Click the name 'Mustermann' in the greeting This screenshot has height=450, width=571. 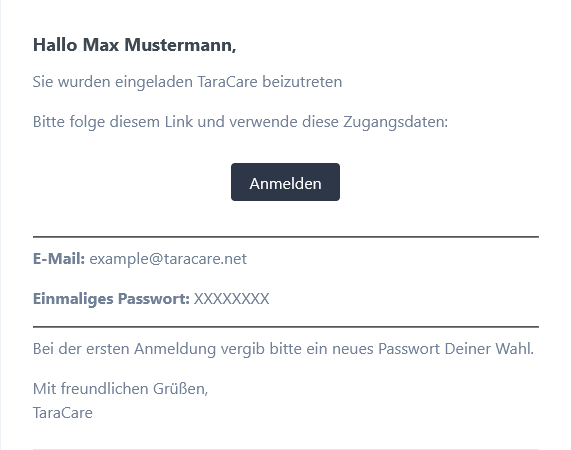(180, 45)
